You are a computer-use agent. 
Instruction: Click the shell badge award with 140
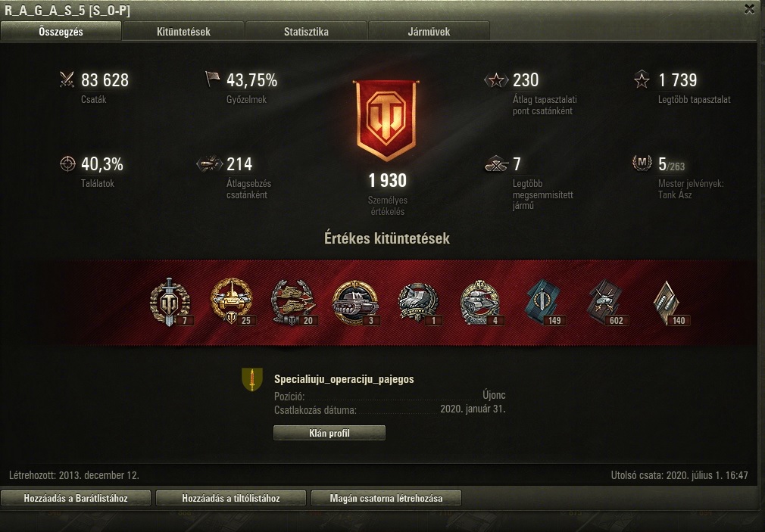coord(668,303)
